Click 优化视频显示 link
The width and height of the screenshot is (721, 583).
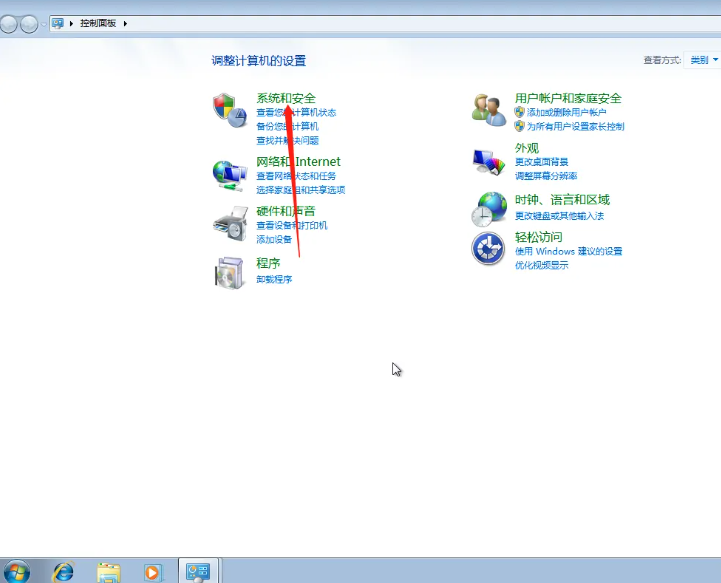click(542, 265)
